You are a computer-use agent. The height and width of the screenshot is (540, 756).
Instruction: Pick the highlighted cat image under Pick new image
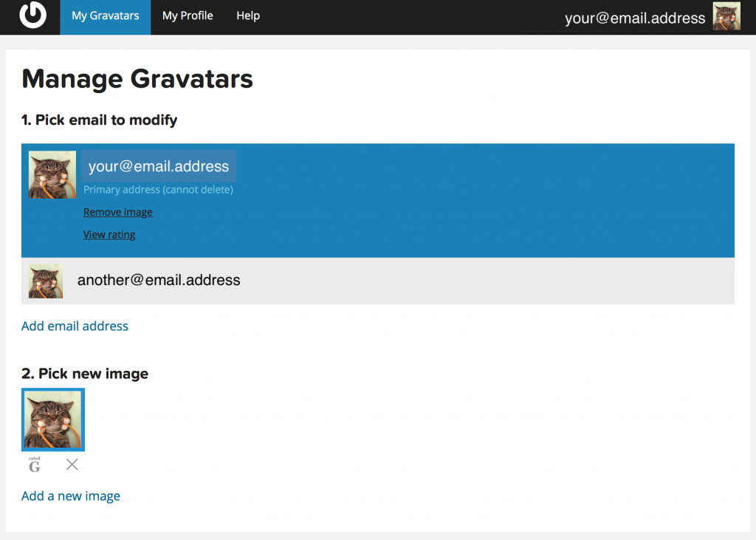click(53, 420)
